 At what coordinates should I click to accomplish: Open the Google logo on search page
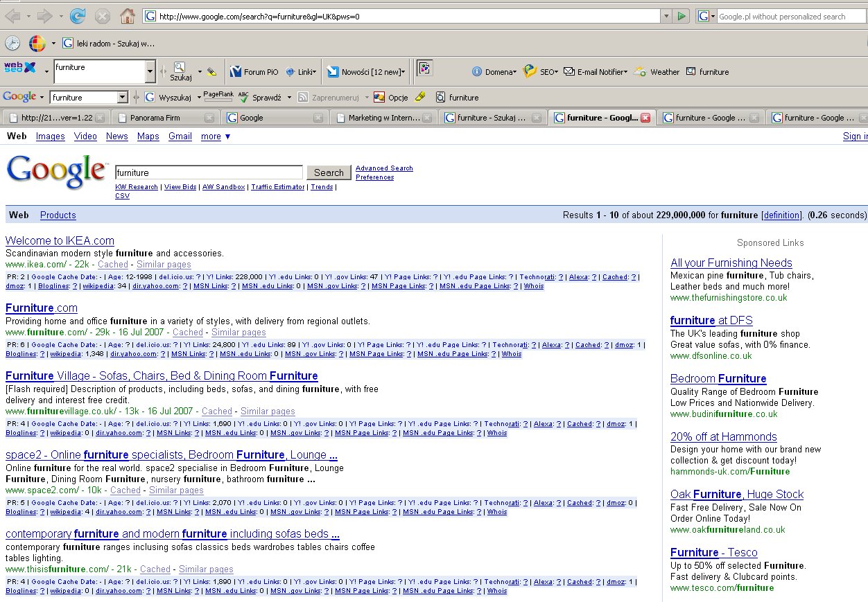pos(57,172)
